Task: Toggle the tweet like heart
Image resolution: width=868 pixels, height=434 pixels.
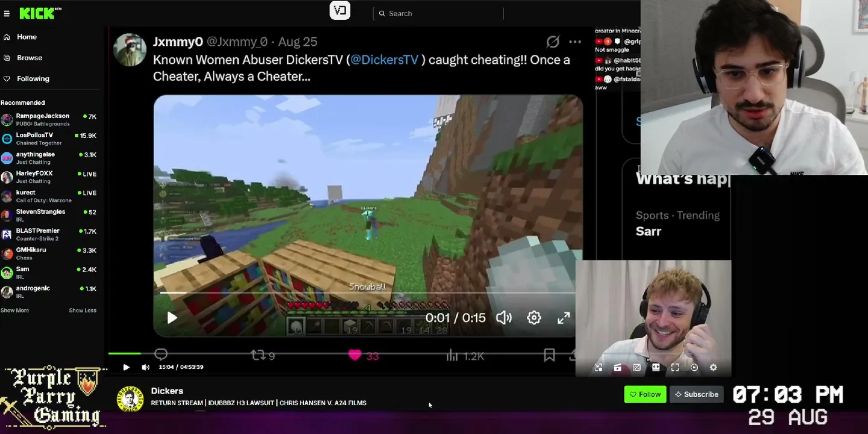Action: pos(354,356)
